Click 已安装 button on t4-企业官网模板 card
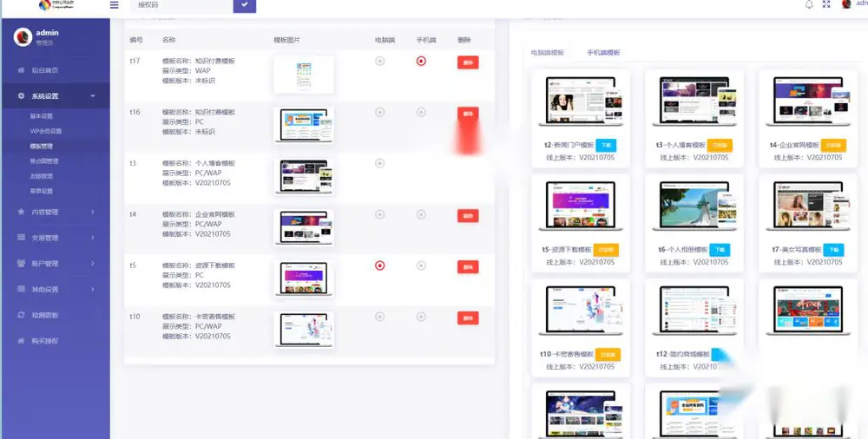Image resolution: width=868 pixels, height=439 pixels. [833, 145]
